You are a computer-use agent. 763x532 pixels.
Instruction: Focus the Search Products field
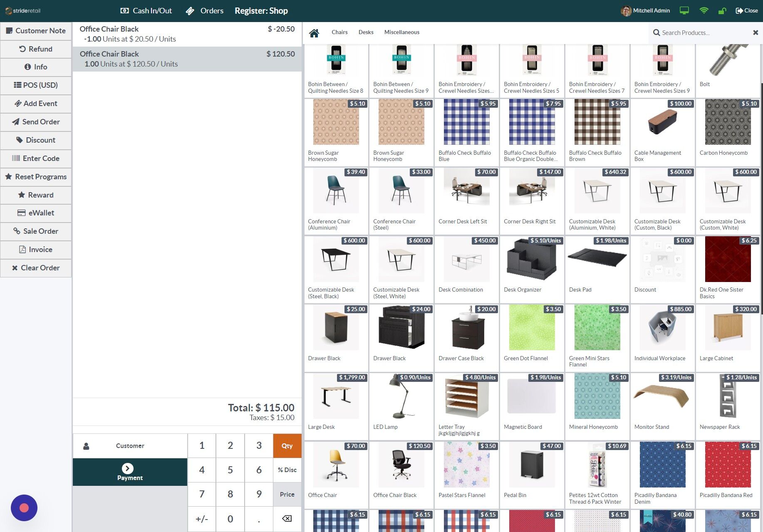coord(701,33)
